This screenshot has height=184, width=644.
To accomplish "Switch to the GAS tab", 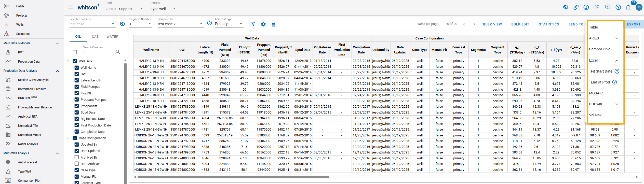I will 95,37.
